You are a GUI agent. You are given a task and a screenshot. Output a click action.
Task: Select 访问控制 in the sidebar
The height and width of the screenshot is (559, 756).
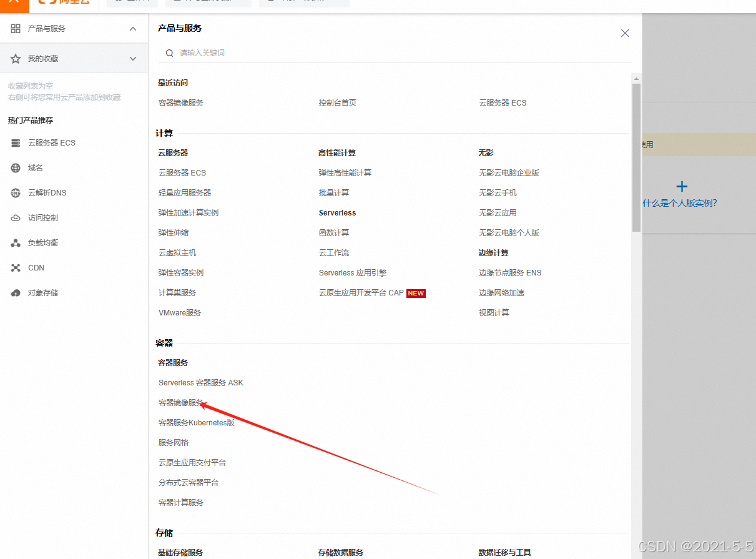coord(43,218)
